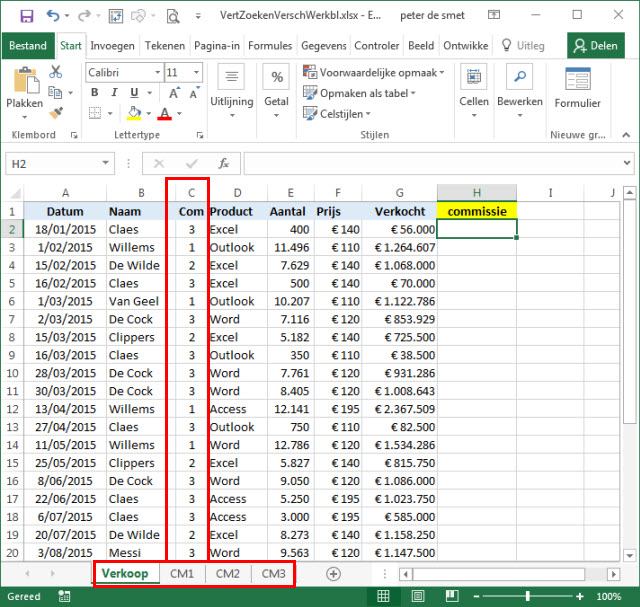Select column C header
The image size is (640, 607).
tap(191, 193)
